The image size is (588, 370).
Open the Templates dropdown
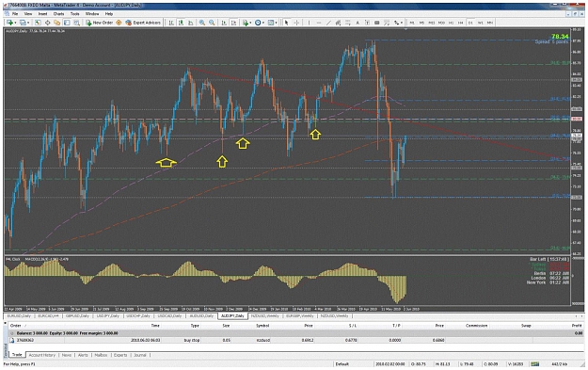272,23
